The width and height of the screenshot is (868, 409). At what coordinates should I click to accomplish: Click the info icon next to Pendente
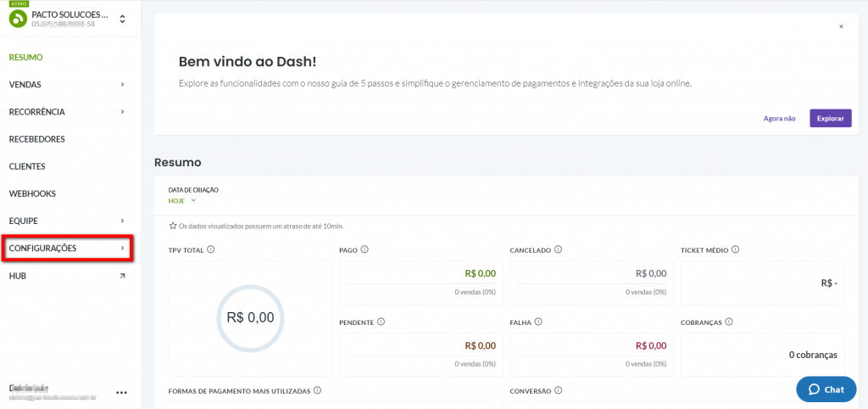(381, 322)
